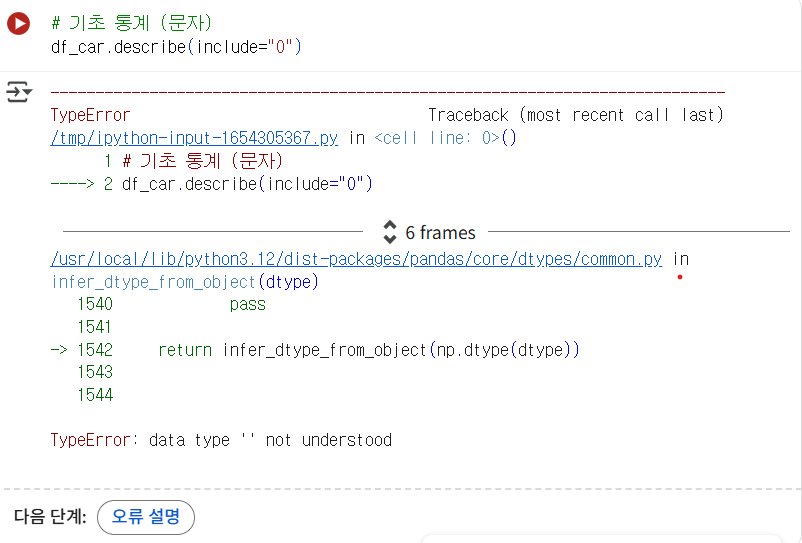The image size is (802, 543).
Task: Open the /tmp/ipython-input-1654305367.py link
Action: tap(194, 138)
